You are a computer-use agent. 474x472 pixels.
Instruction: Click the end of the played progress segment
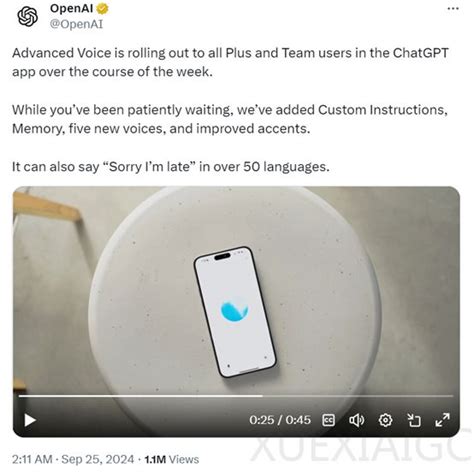coord(262,396)
